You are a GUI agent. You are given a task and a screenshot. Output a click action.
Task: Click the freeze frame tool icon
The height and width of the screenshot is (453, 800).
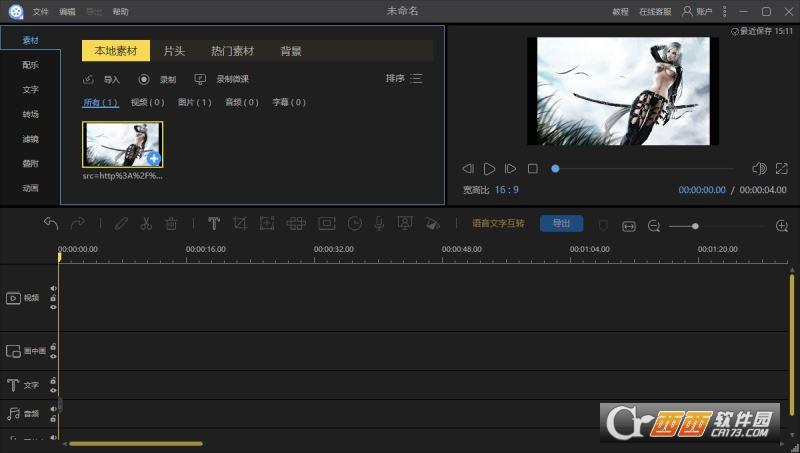click(x=327, y=223)
